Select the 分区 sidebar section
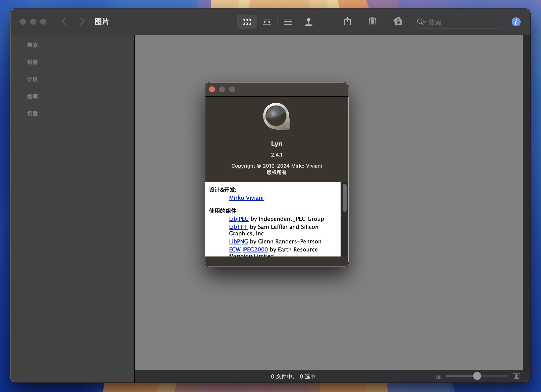 pyautogui.click(x=32, y=79)
